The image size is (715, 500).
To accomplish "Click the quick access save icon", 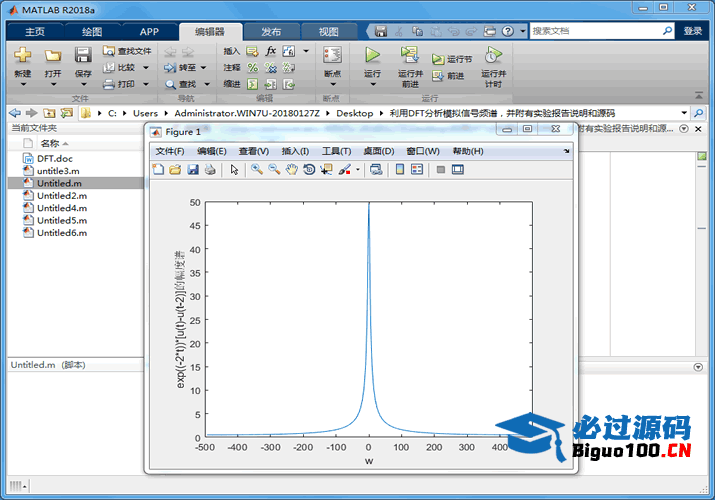I will [x=381, y=31].
